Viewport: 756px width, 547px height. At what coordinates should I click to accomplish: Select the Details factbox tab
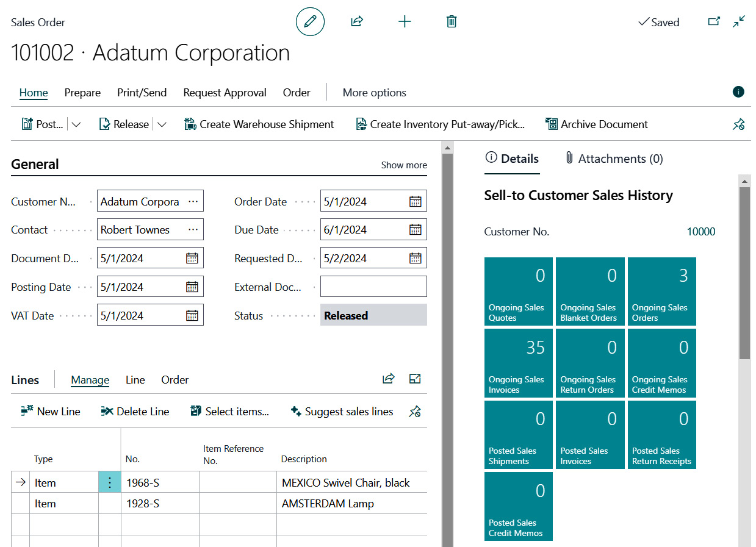pos(512,159)
